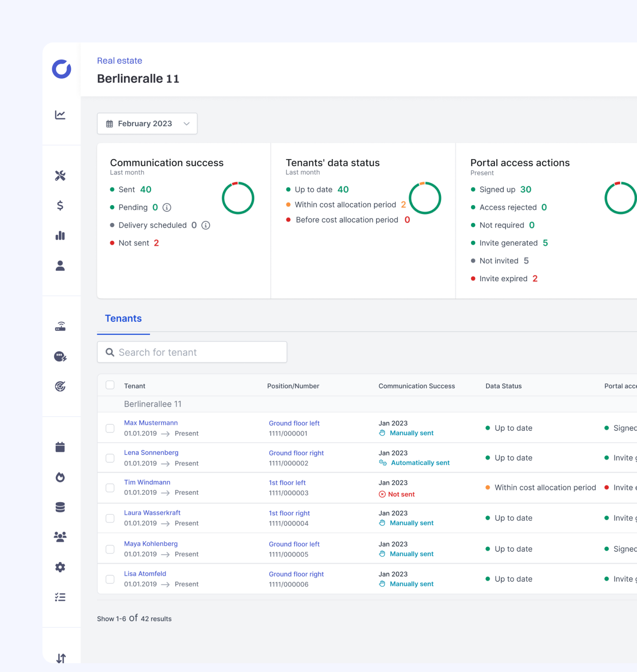The image size is (637, 672).
Task: Open Lena Sonnenberg's tenant details link
Action: [151, 452]
